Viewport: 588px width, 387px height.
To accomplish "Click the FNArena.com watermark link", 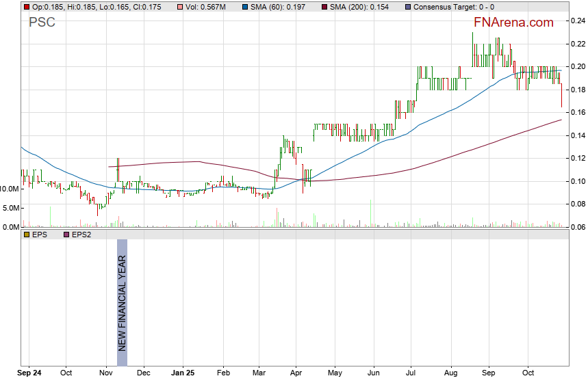I will (x=513, y=23).
